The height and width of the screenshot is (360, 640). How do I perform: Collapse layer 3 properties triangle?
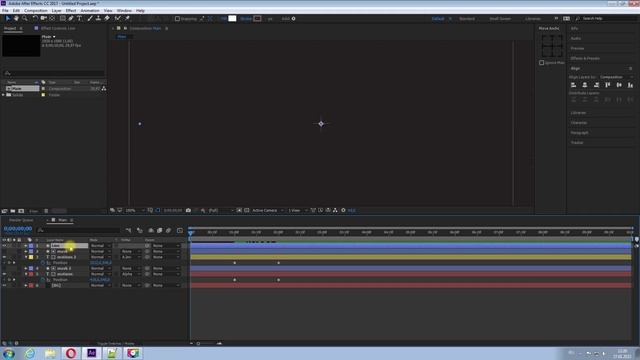coord(26,257)
